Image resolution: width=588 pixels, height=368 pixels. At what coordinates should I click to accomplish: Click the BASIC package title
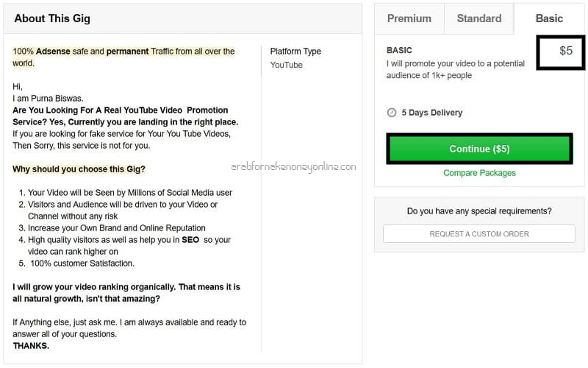tap(399, 50)
